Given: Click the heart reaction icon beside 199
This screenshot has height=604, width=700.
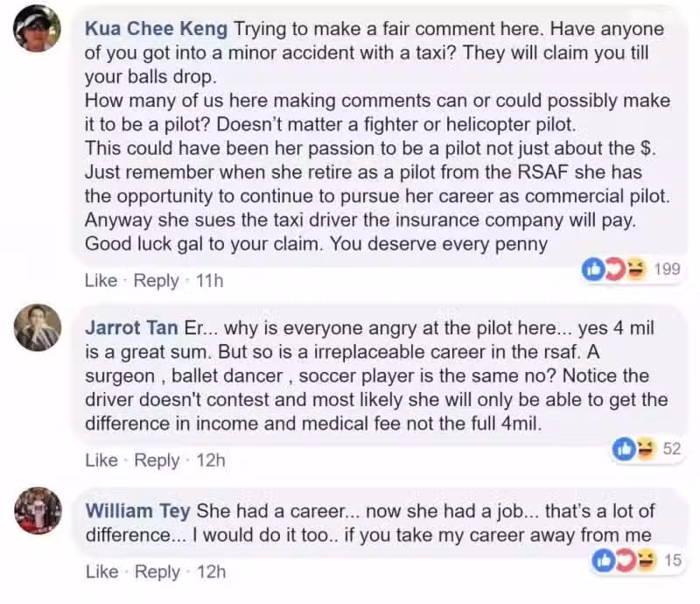Looking at the screenshot, I should pos(615,270).
